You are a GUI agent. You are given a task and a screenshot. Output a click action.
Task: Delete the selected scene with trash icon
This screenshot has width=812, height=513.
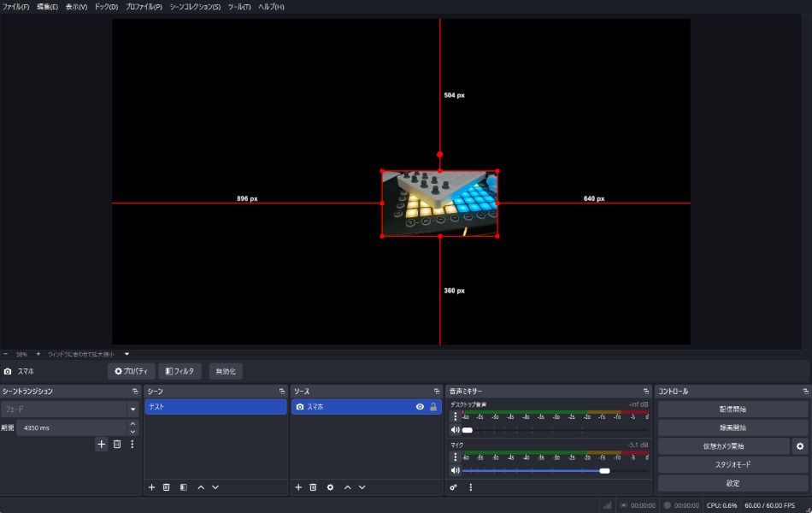click(x=167, y=487)
